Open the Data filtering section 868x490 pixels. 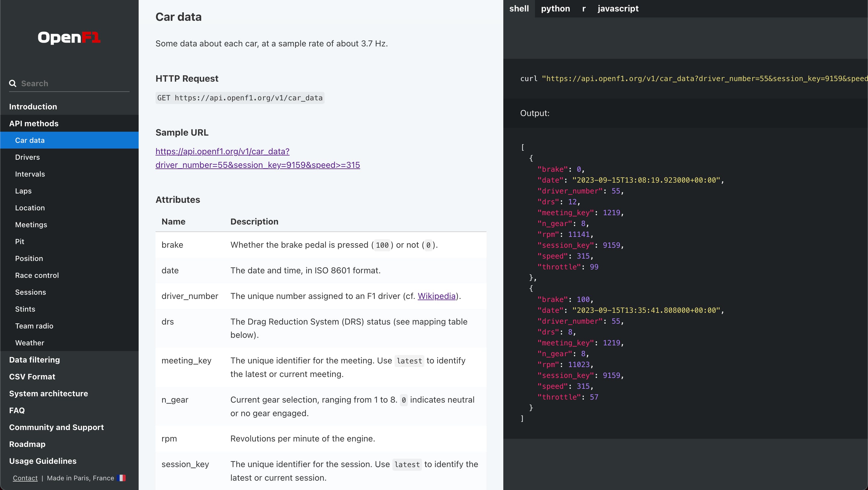(34, 360)
